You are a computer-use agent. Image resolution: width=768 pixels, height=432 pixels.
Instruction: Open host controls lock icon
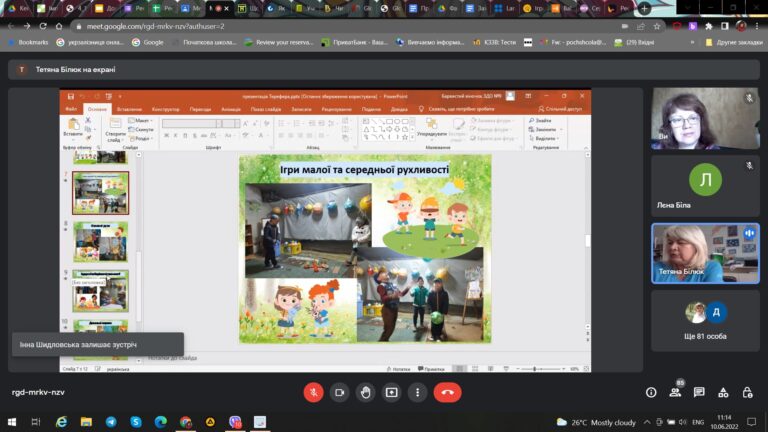747,392
